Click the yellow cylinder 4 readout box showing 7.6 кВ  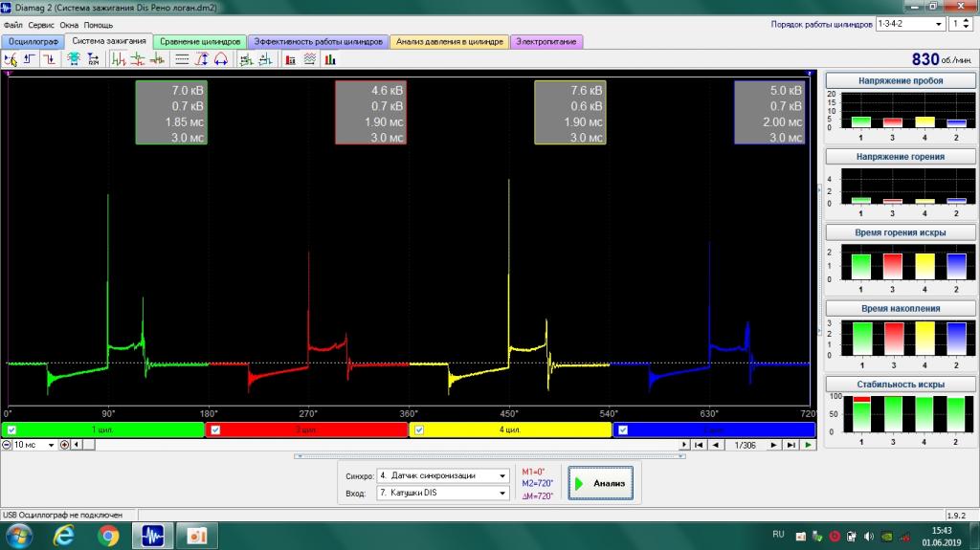[x=570, y=113]
